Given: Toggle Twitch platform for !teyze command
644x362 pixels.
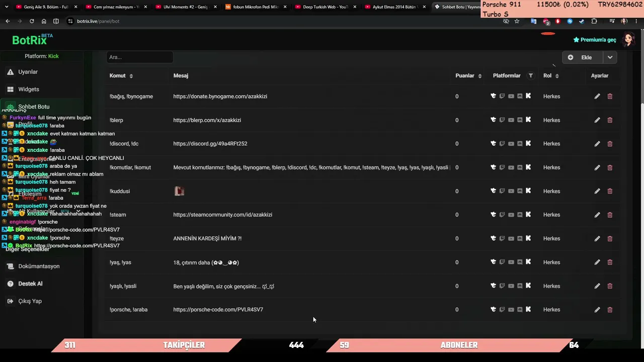Looking at the screenshot, I should coord(502,238).
